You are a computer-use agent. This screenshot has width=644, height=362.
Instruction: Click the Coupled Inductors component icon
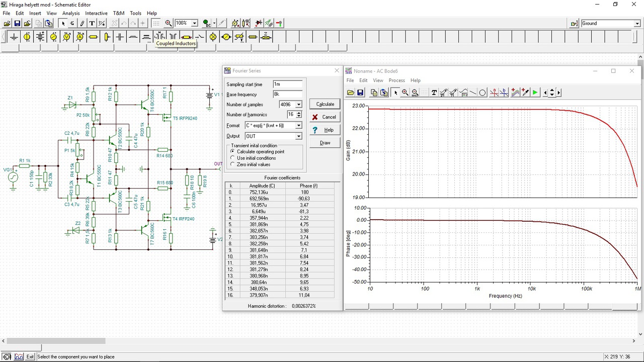[x=159, y=36]
